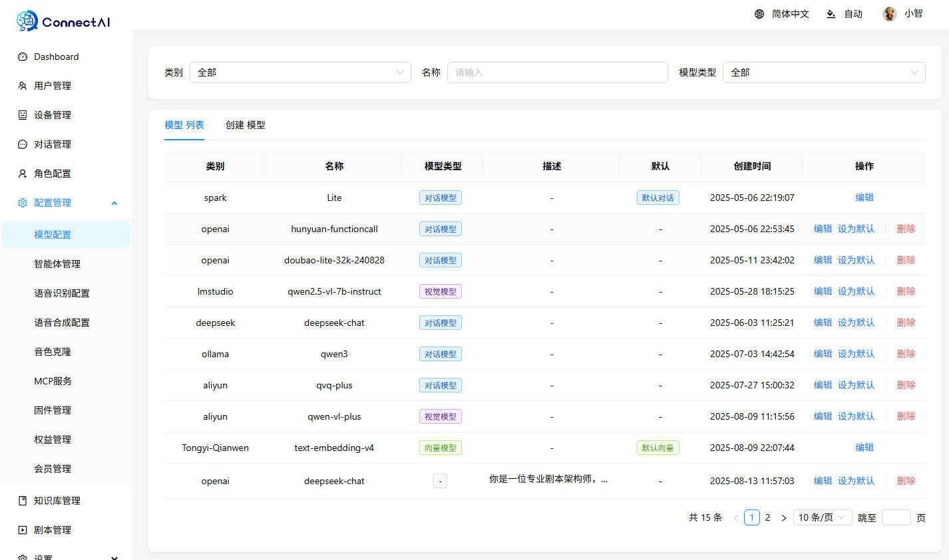Click the 创建时间 column header
Screen dimensions: 949x560
(752, 166)
